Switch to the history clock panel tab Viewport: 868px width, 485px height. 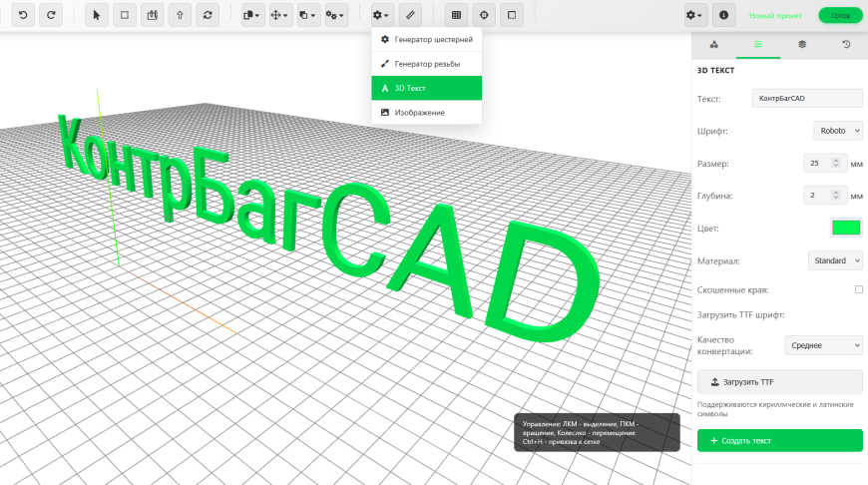pos(846,45)
